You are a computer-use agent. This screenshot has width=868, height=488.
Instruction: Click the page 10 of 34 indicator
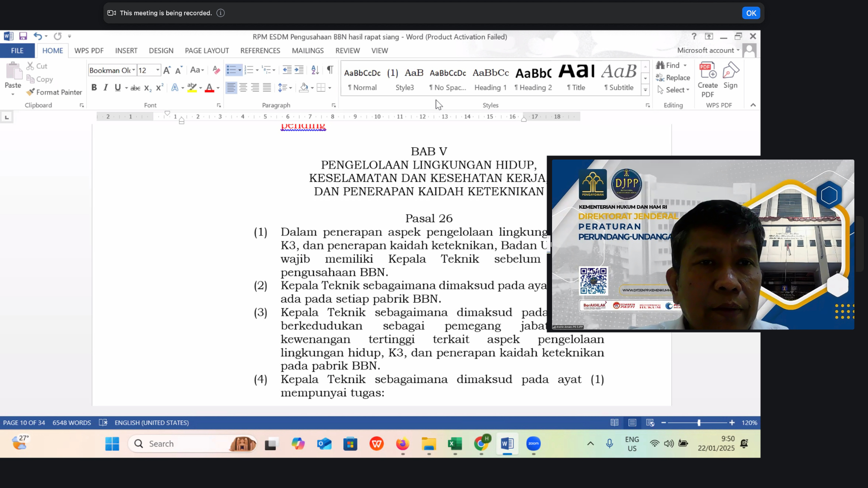pyautogui.click(x=24, y=422)
